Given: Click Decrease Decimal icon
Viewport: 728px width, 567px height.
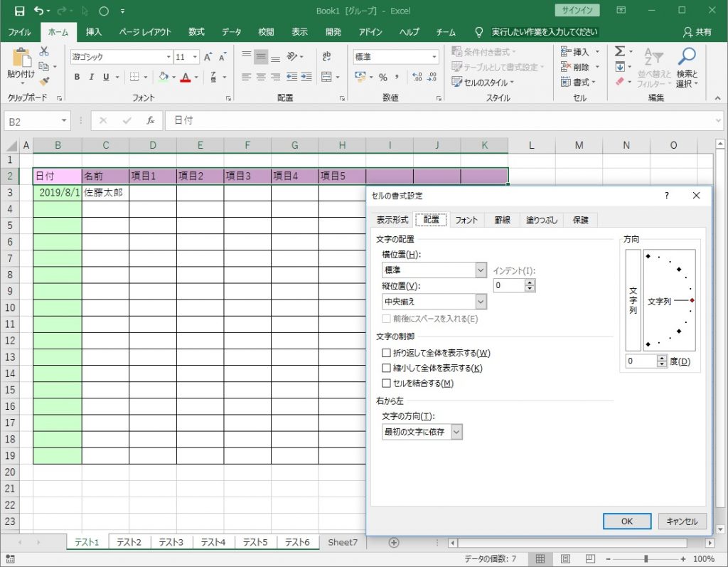Looking at the screenshot, I should pos(432,77).
